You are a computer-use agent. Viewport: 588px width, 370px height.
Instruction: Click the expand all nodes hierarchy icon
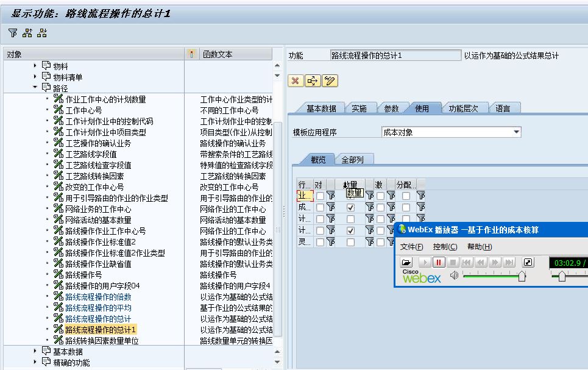[x=27, y=33]
